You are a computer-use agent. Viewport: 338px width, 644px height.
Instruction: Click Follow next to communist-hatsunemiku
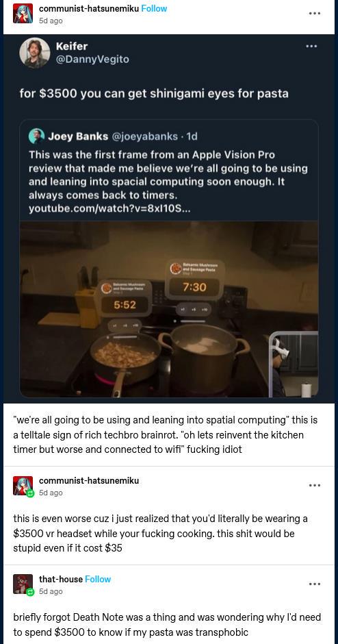154,9
